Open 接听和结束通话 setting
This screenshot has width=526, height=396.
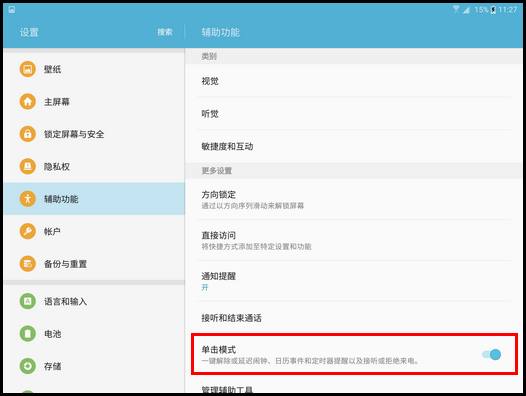point(354,318)
